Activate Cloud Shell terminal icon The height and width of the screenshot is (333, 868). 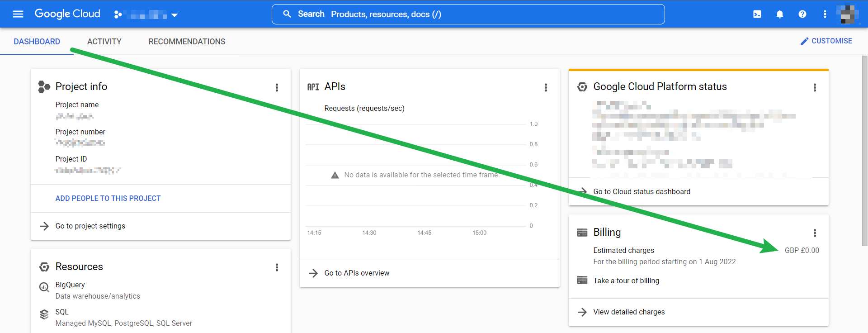(757, 14)
